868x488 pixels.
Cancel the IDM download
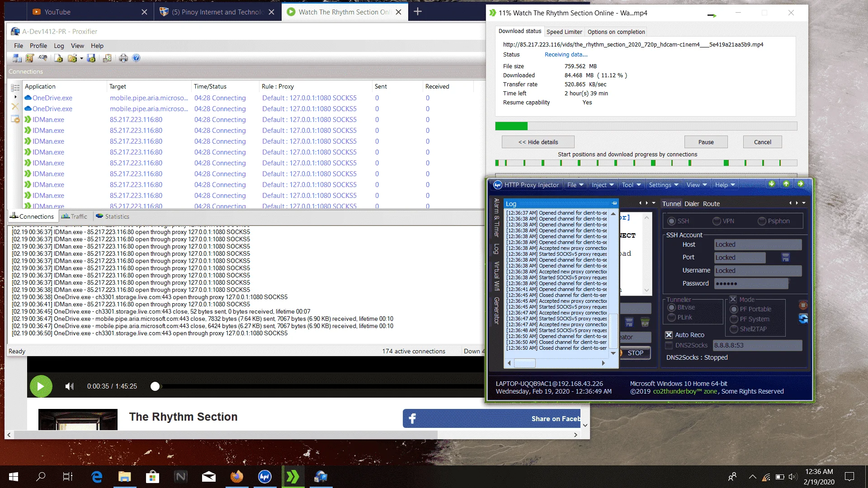762,142
